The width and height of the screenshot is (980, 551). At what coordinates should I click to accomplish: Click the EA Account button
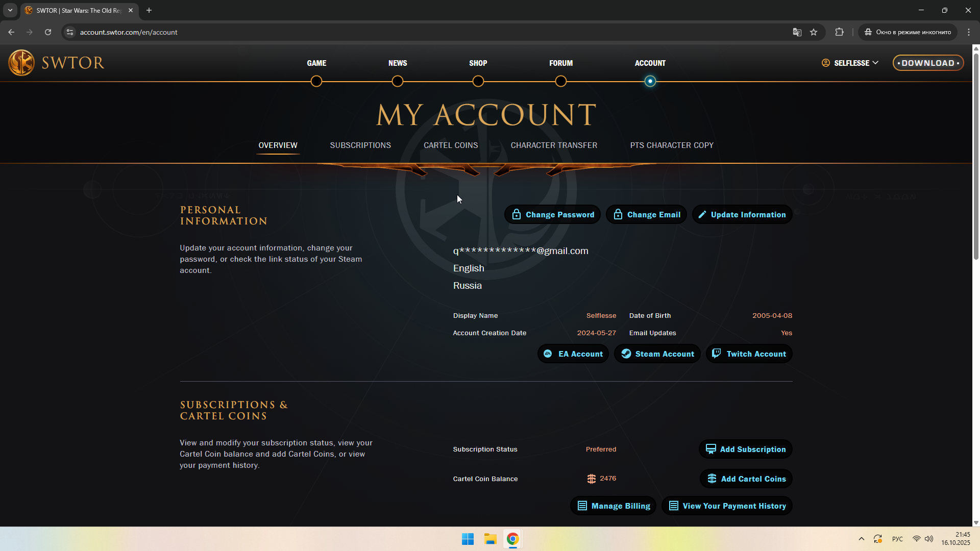(573, 354)
